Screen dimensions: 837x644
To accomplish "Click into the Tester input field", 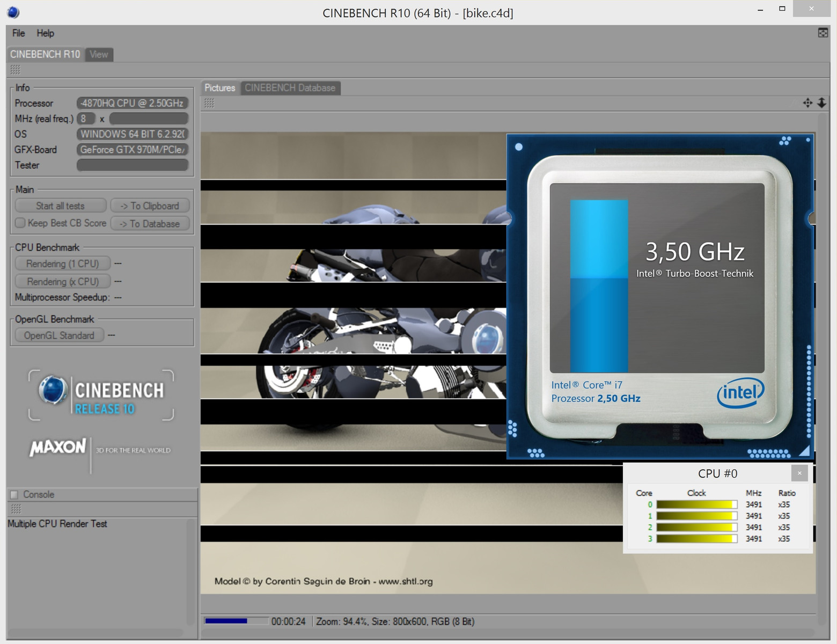I will click(132, 165).
